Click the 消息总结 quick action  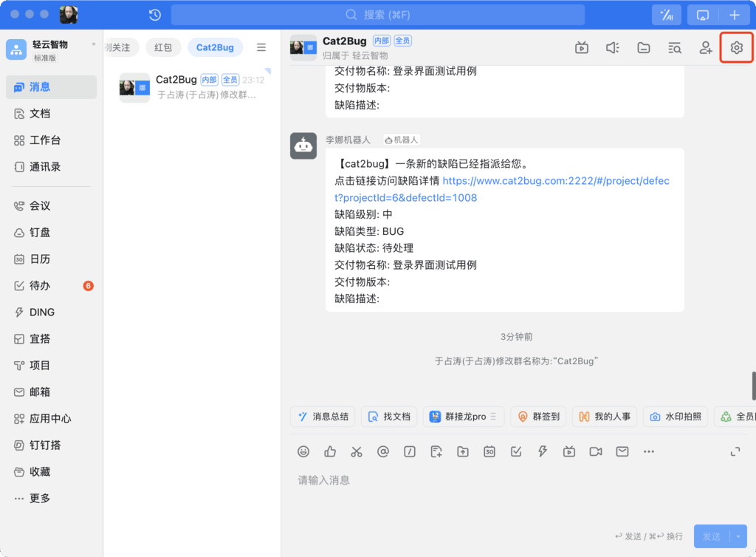[x=323, y=416]
